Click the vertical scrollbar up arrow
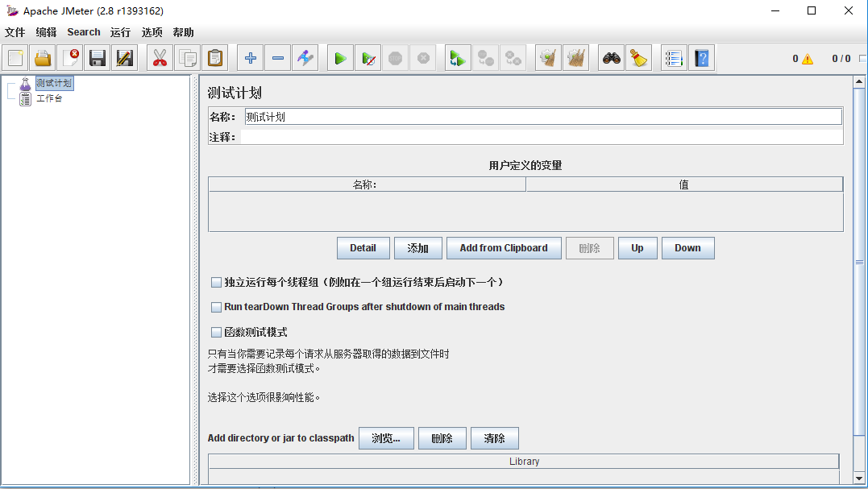The image size is (868, 489). coord(858,82)
